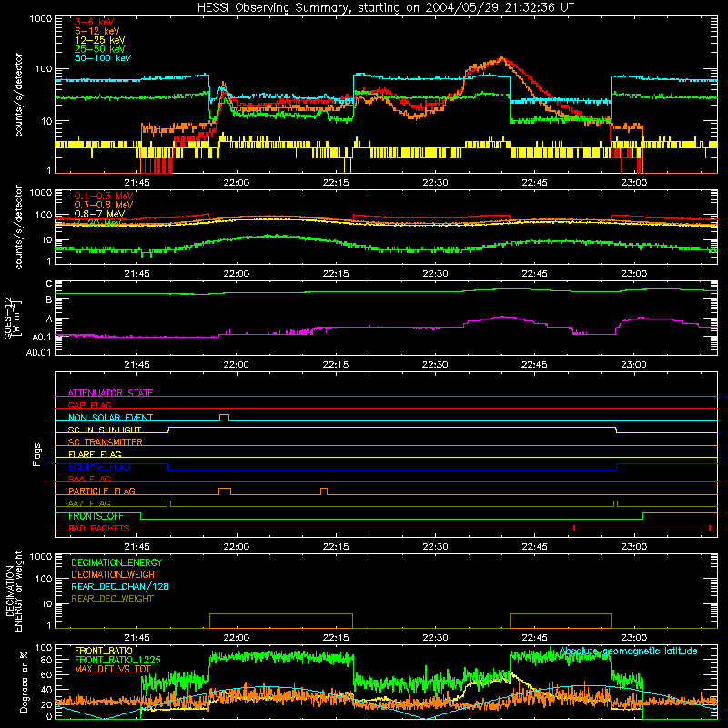Pick the SC_TRANSMITTER flag label
Screen dimensions: 728x728
106,442
